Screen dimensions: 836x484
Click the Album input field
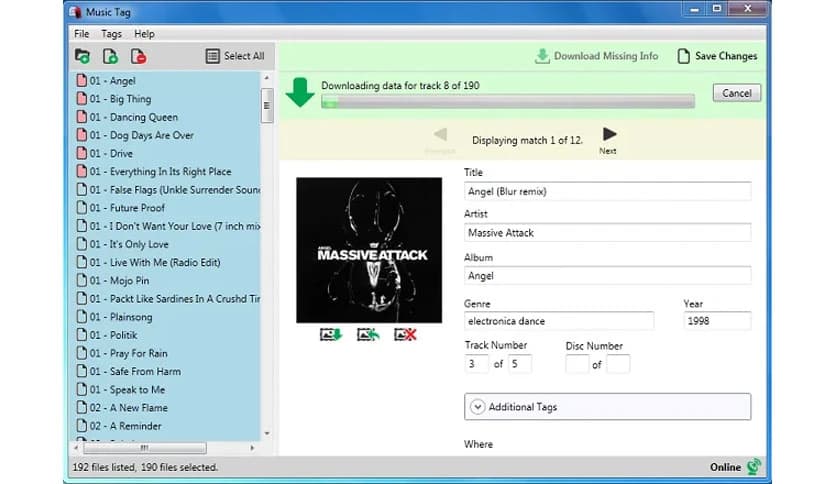click(x=608, y=276)
